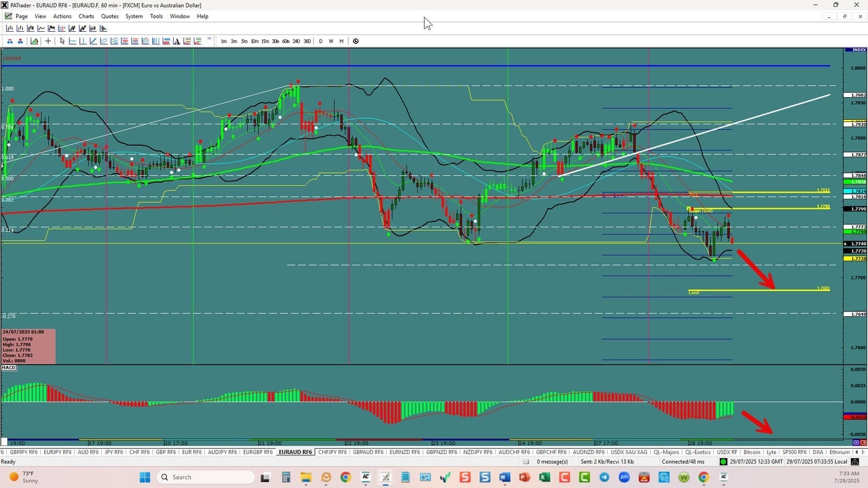Open the Quotes menu

(x=109, y=16)
